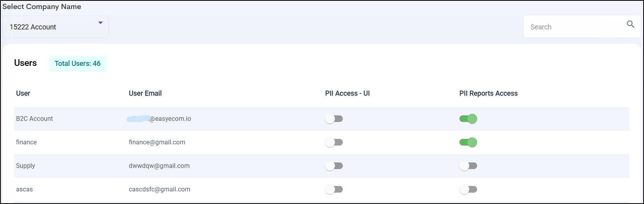Toggle PII Access - UI for Supply user
644x204 pixels.
click(x=334, y=166)
